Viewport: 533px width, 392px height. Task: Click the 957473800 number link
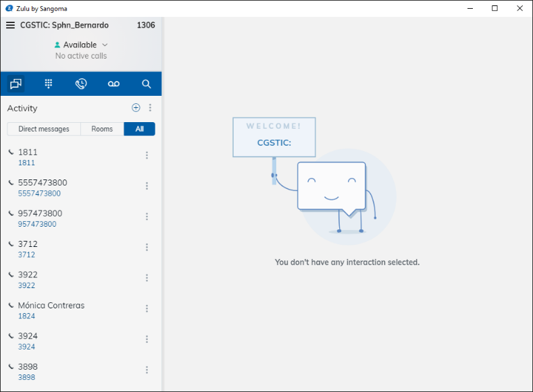click(37, 224)
